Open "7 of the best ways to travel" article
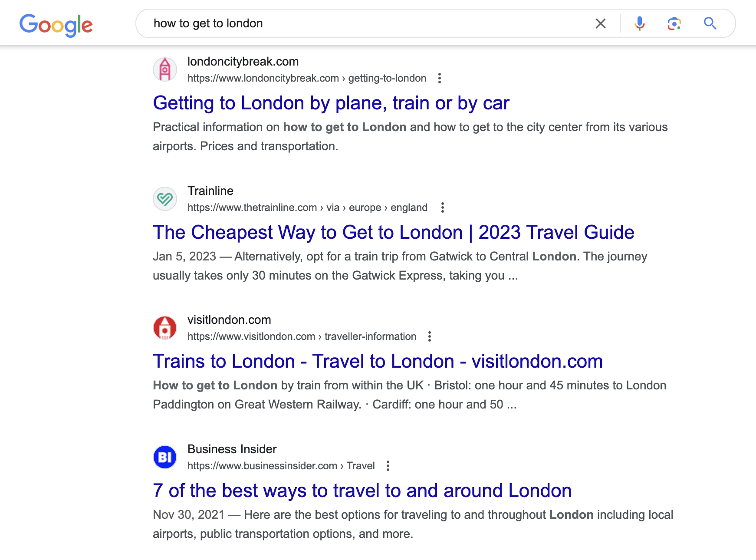This screenshot has height=560, width=756. [362, 491]
